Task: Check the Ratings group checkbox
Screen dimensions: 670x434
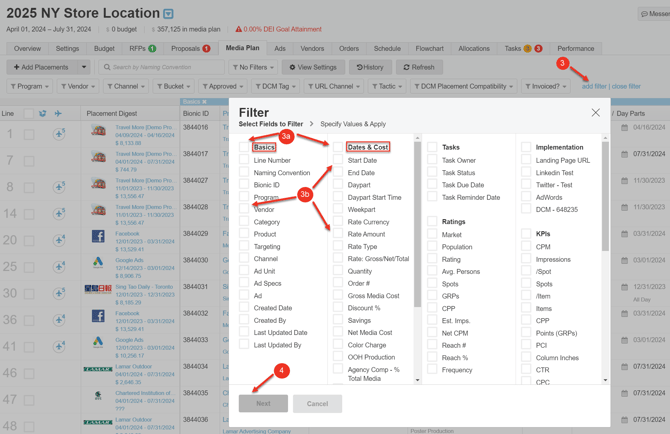Action: [x=432, y=221]
